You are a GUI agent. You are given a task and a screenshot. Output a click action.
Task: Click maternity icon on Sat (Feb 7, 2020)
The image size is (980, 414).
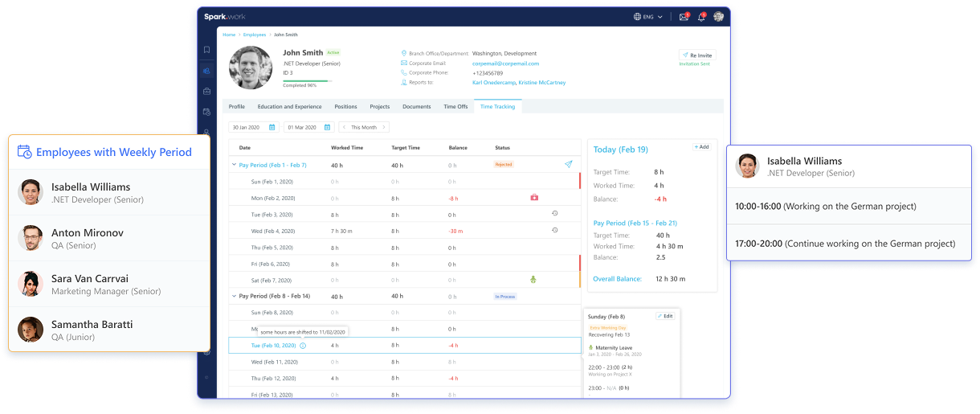point(532,280)
